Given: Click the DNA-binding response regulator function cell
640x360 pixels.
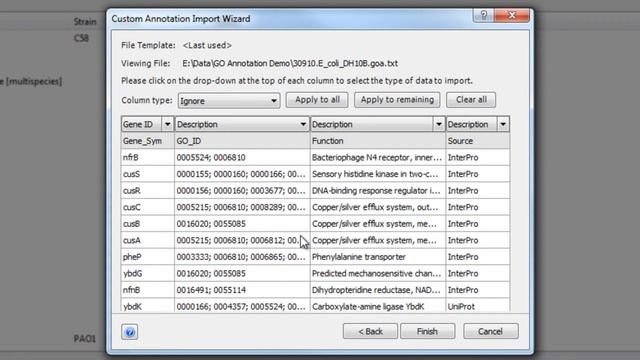Looking at the screenshot, I should pyautogui.click(x=378, y=191).
